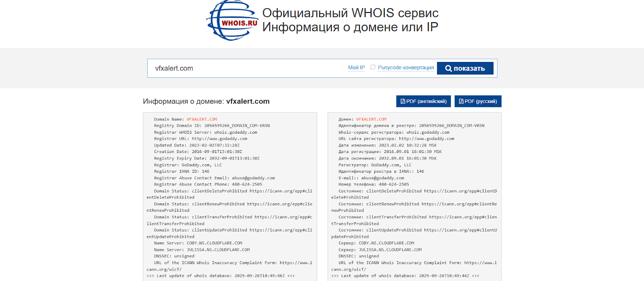Click COBY.NS.CLOUDFLARE.COM in the Name Server line
Screen dimensions: 644x281
click(x=214, y=243)
